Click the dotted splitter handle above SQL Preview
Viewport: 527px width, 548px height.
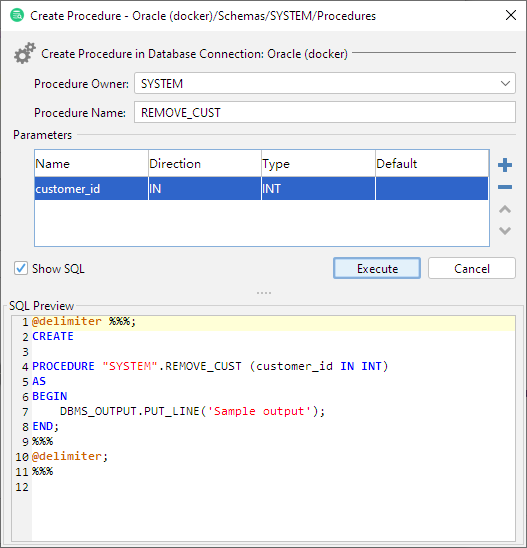pos(264,293)
